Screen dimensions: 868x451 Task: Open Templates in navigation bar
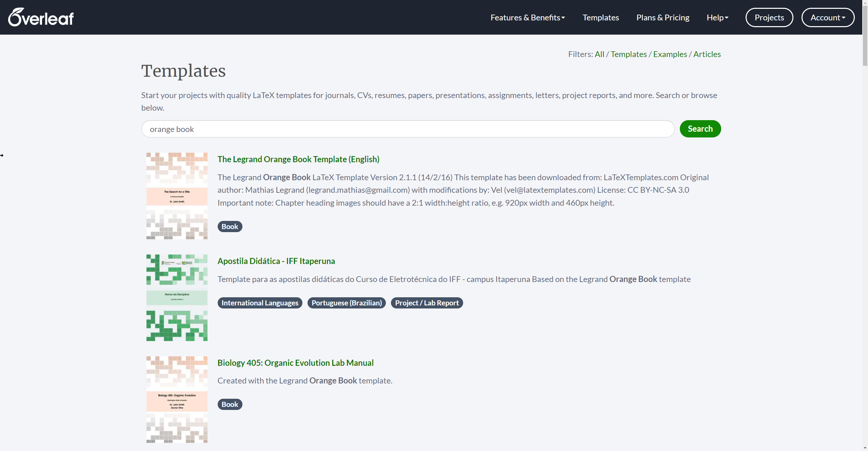[600, 17]
